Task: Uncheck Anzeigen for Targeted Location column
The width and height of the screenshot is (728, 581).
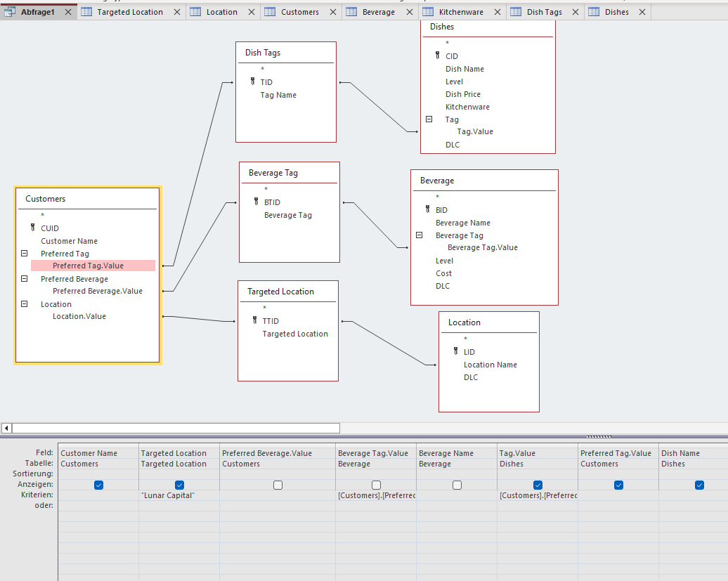Action: [x=179, y=485]
